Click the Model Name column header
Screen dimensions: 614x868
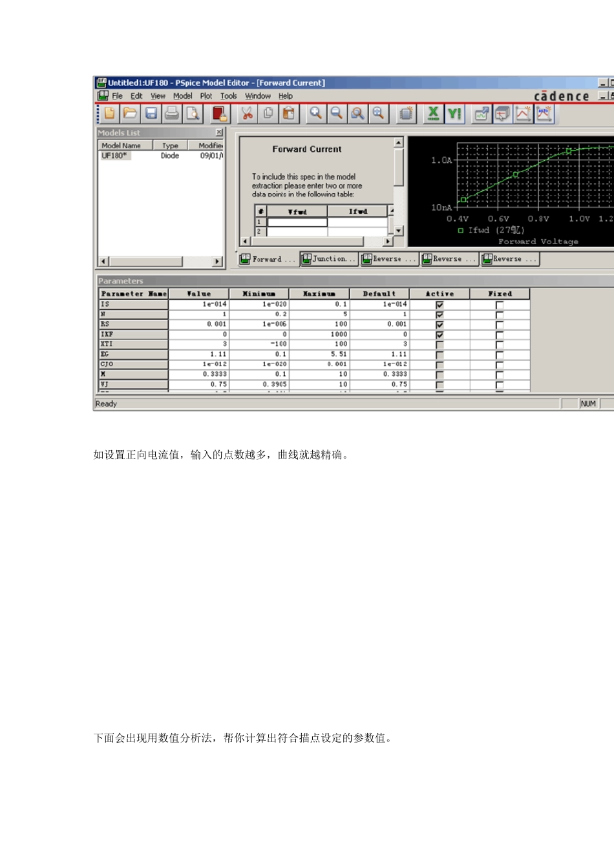click(x=125, y=145)
